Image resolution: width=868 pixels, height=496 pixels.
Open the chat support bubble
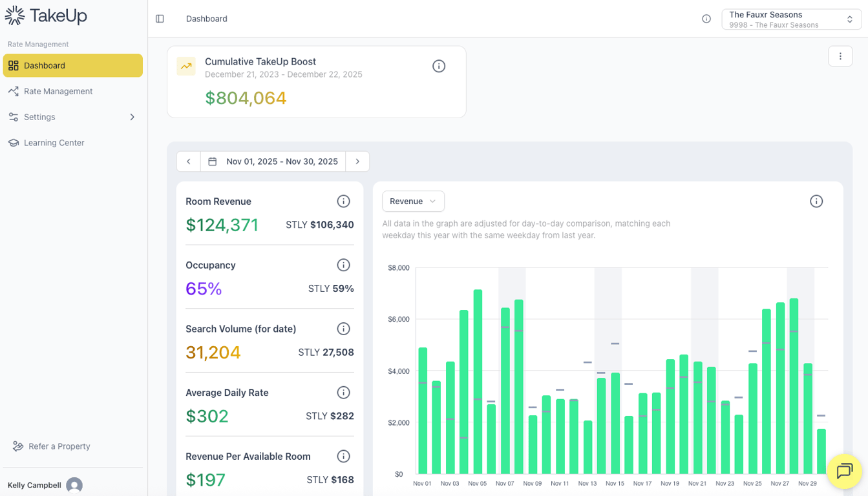tap(845, 471)
